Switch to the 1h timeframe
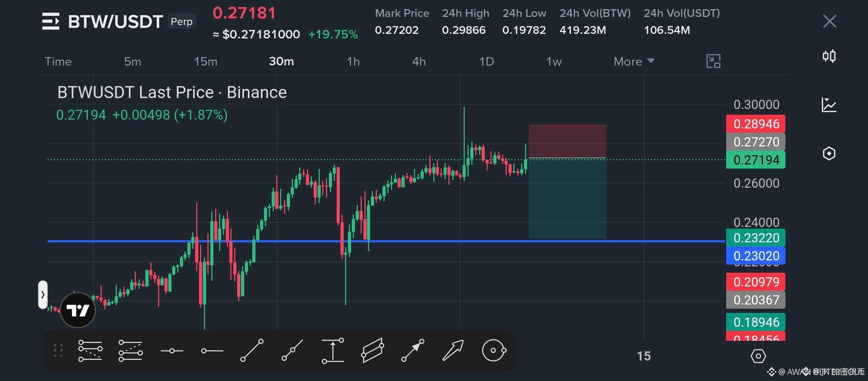 pyautogui.click(x=353, y=61)
